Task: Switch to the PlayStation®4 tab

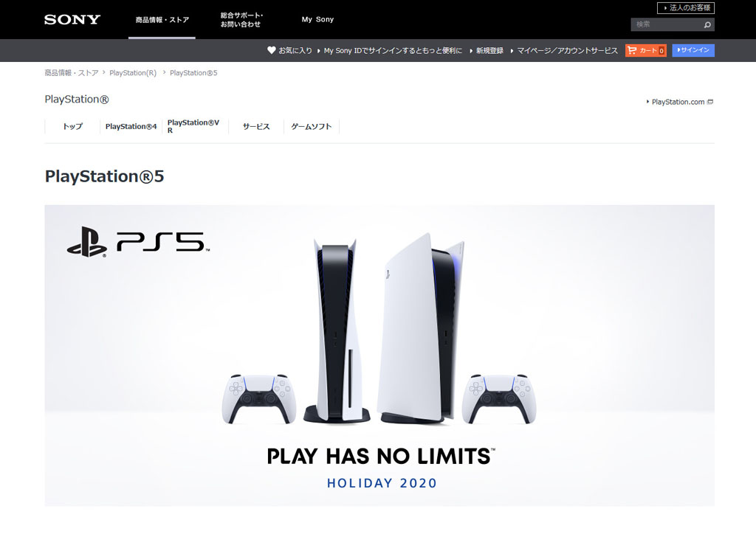Action: tap(131, 126)
